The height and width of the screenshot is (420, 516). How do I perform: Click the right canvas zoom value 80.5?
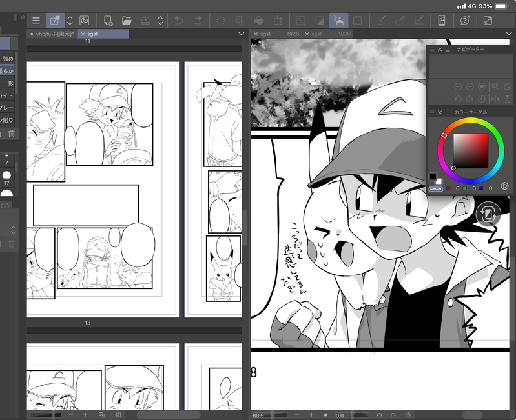click(x=259, y=415)
